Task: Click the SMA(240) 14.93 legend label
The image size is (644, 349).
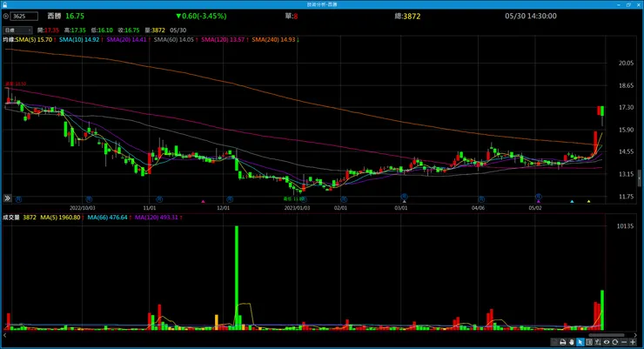Action: 273,39
